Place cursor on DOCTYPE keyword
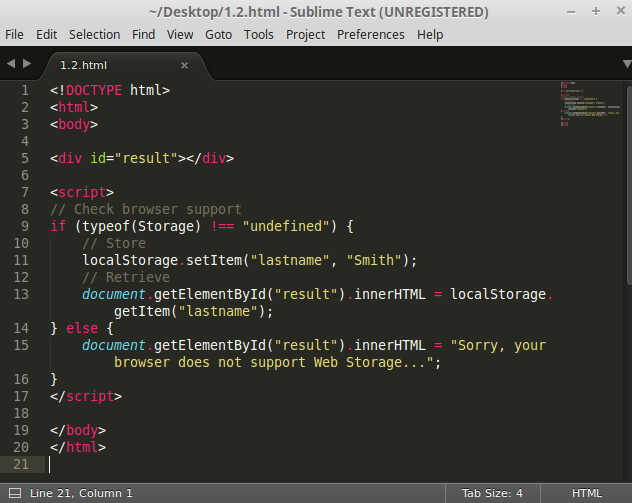632x503 pixels. click(94, 90)
